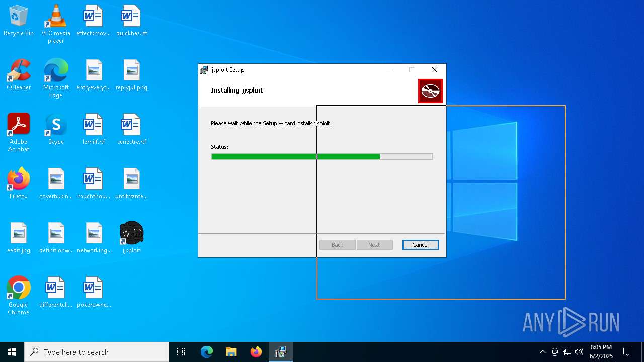
Task: Select the eedit.jpg file icon
Action: (x=19, y=238)
